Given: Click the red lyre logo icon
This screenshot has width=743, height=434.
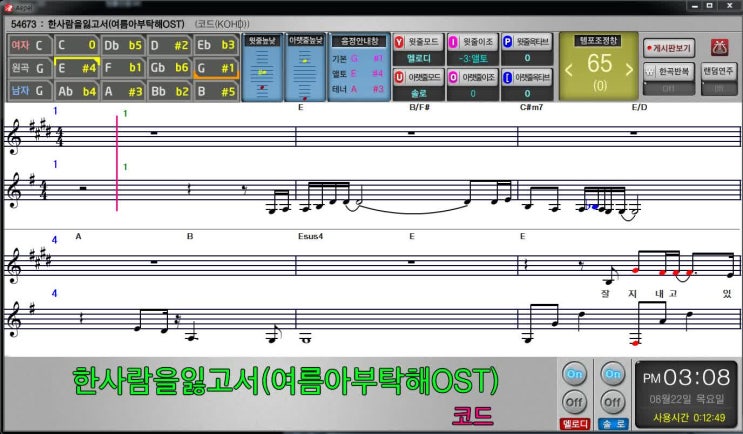Looking at the screenshot, I should [x=718, y=47].
